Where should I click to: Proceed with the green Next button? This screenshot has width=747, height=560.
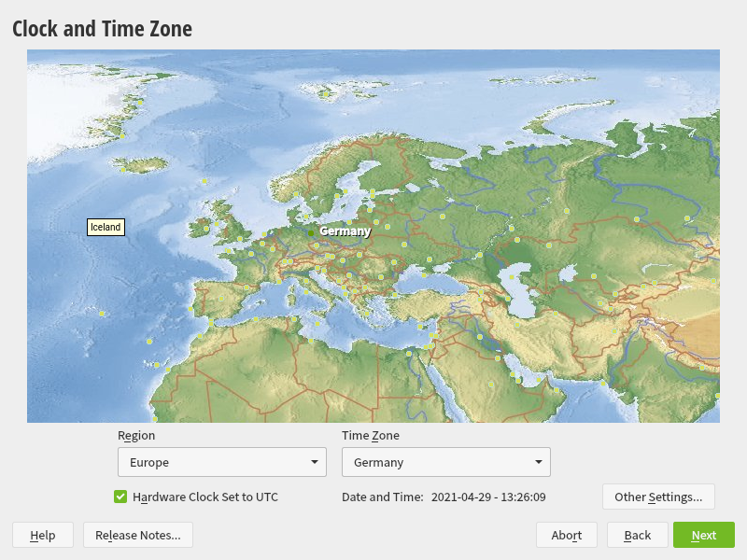click(703, 535)
